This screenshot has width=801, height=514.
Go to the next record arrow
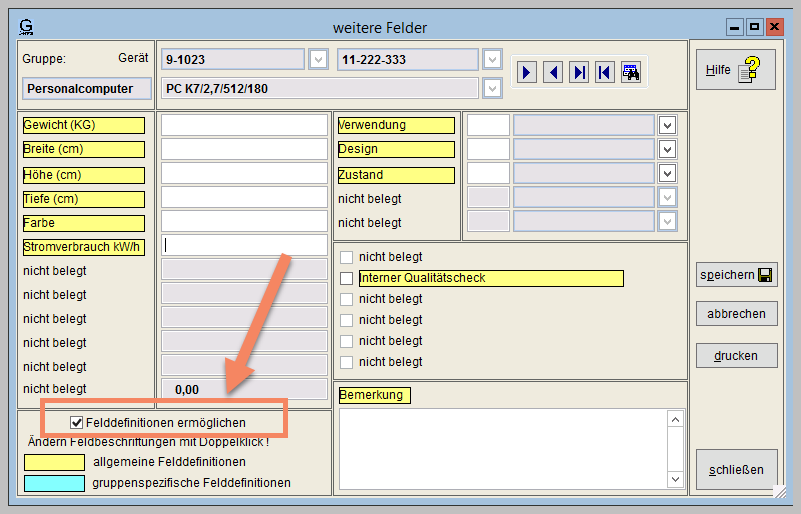click(x=527, y=72)
